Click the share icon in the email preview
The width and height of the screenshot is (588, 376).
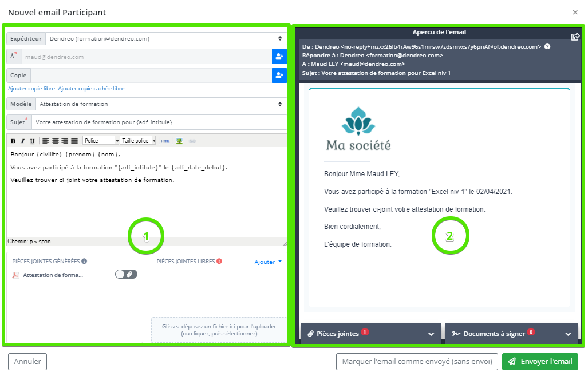pyautogui.click(x=575, y=37)
